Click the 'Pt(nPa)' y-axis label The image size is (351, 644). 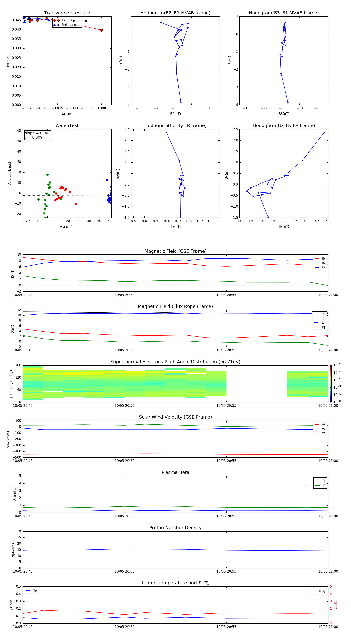pos(8,61)
